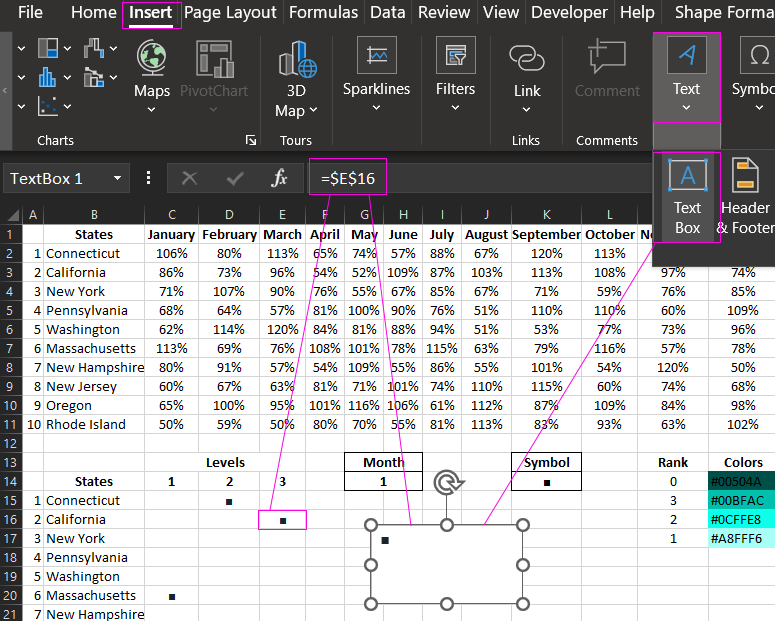Insert a Link from the ribbon
Image resolution: width=775 pixels, height=621 pixels.
pos(527,69)
